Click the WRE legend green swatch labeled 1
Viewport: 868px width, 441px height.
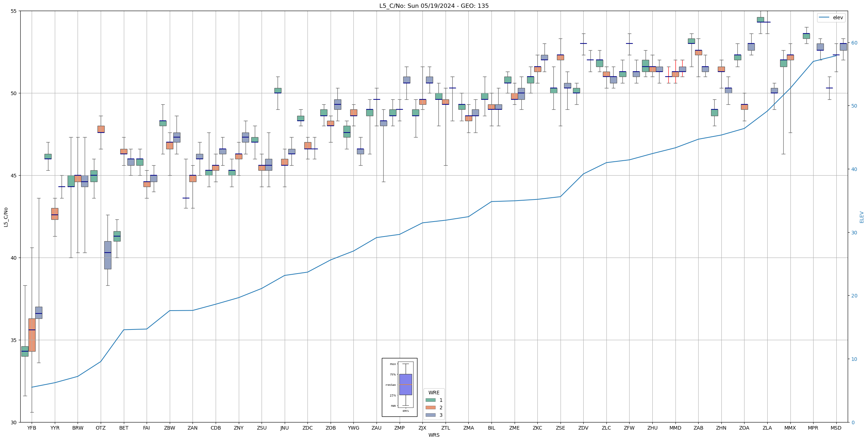(x=430, y=400)
